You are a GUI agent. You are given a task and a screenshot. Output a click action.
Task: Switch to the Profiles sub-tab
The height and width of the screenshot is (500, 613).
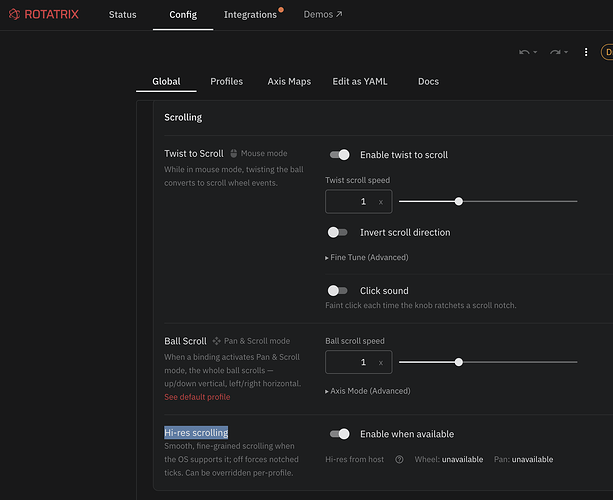tap(226, 81)
